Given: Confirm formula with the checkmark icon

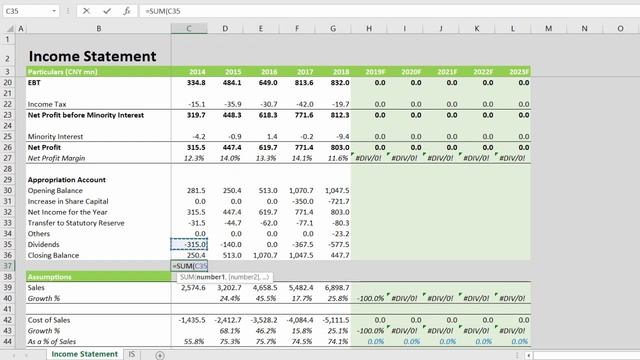Looking at the screenshot, I should 107,11.
